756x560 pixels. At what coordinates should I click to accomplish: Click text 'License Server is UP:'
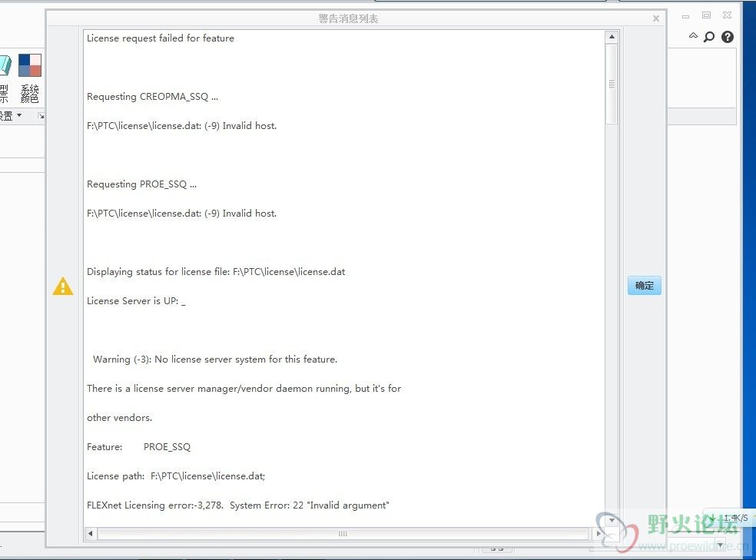click(133, 300)
